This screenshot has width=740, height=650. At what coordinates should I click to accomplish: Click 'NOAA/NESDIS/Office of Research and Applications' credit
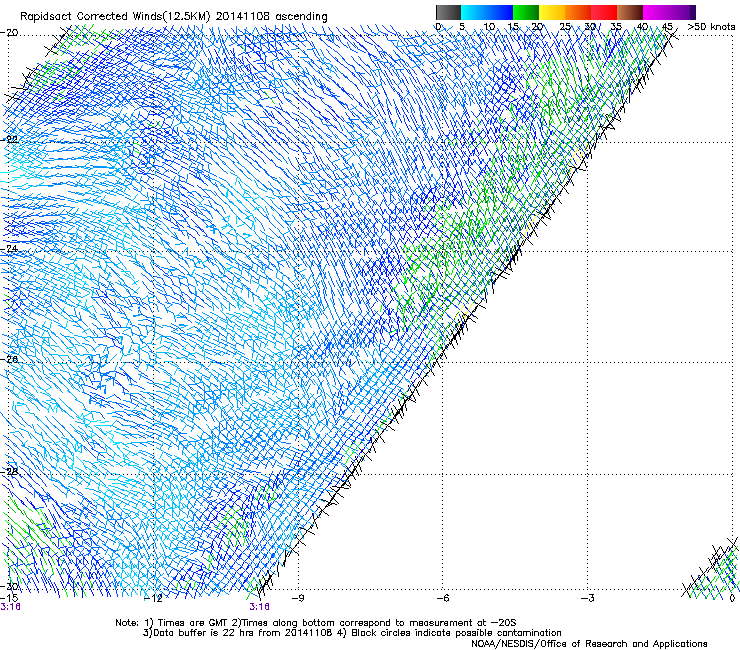pyautogui.click(x=589, y=644)
